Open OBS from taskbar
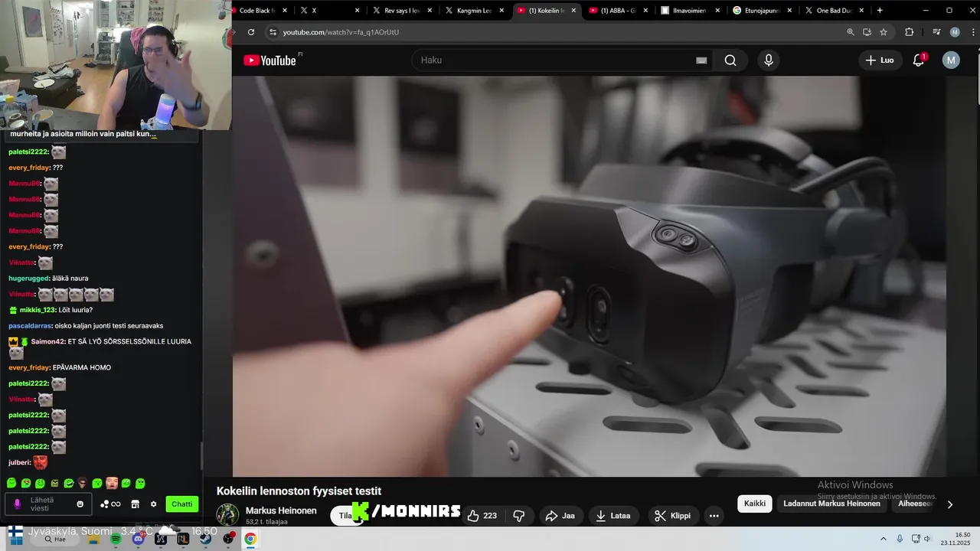This screenshot has height=551, width=980. tap(228, 540)
